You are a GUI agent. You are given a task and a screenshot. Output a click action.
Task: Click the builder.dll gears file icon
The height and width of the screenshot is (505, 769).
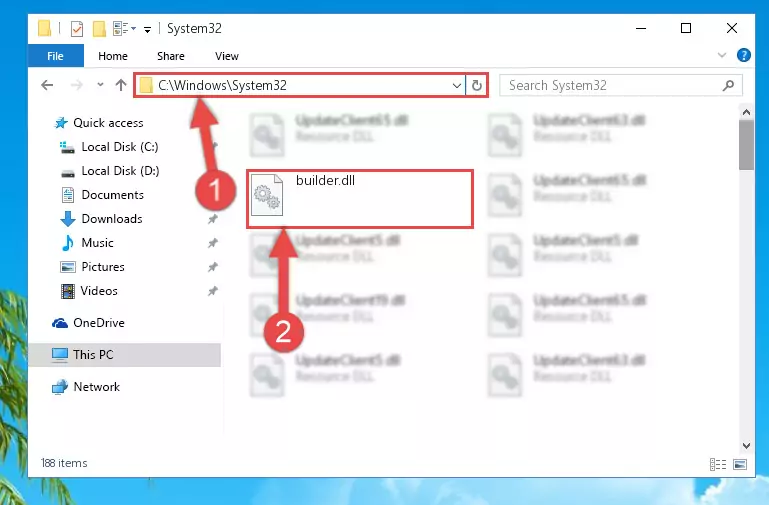(267, 195)
